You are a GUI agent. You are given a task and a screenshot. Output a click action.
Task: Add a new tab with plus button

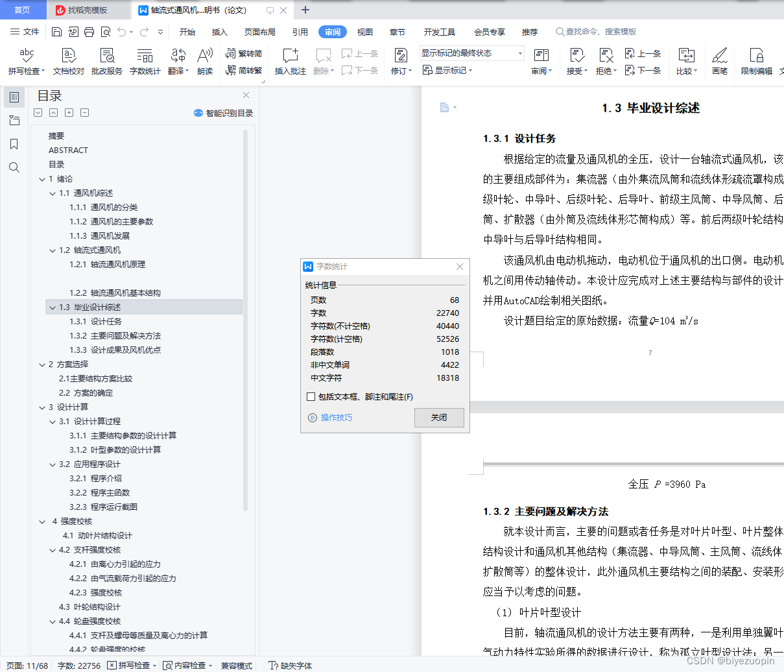[x=305, y=10]
